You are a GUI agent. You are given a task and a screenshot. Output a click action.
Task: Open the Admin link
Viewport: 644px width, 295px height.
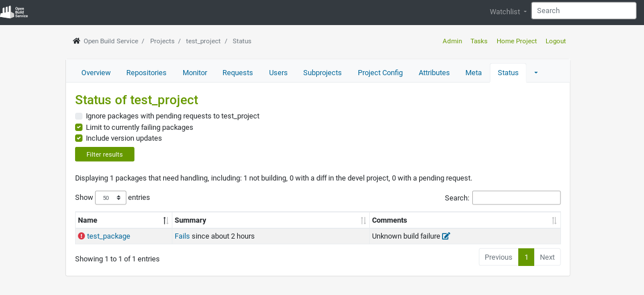(x=452, y=41)
